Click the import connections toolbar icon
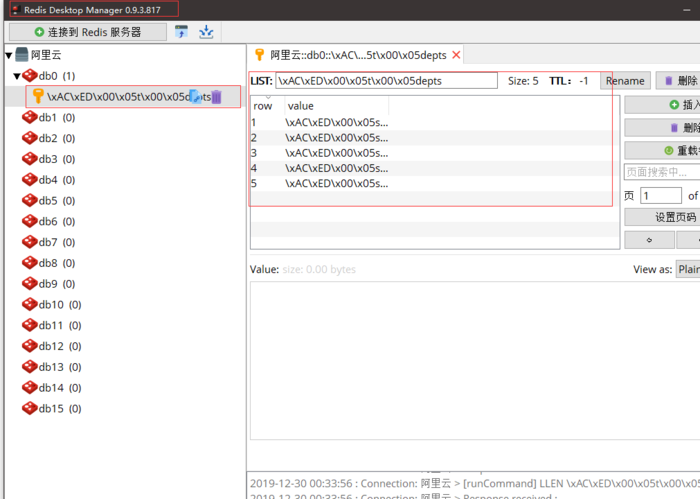 point(206,32)
